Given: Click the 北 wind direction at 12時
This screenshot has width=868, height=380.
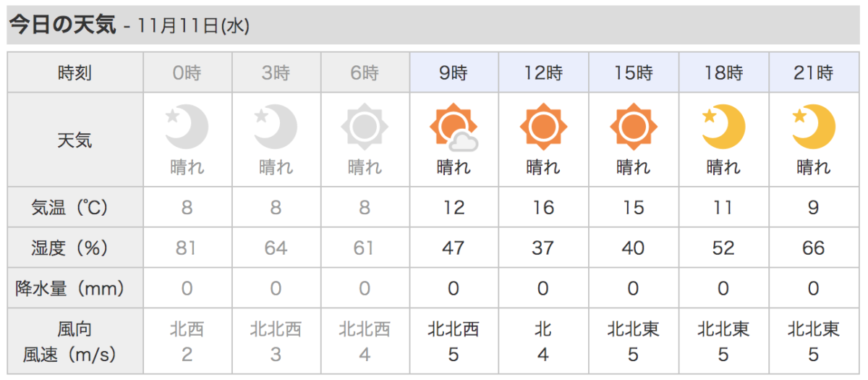Looking at the screenshot, I should (x=543, y=330).
